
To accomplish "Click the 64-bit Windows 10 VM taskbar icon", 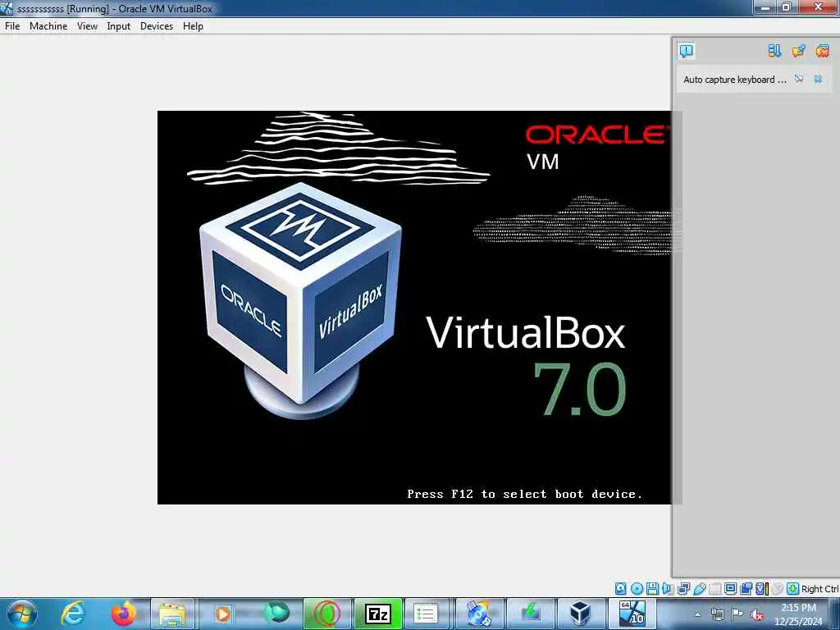I will coord(632,614).
